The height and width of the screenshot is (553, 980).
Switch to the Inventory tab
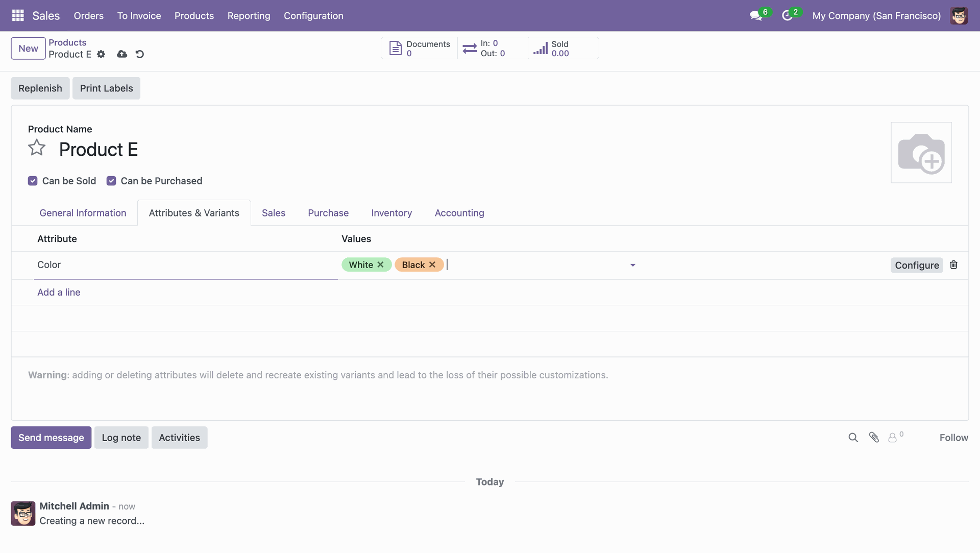pos(391,213)
